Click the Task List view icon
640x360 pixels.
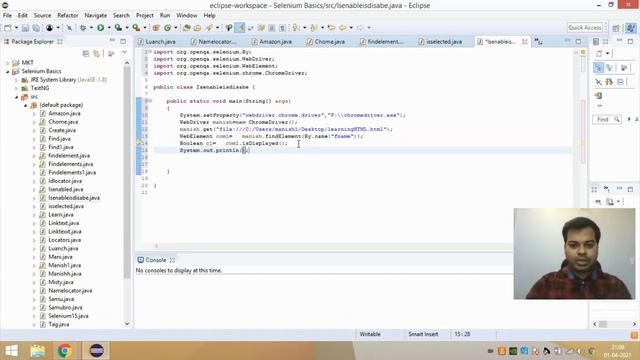(596, 42)
